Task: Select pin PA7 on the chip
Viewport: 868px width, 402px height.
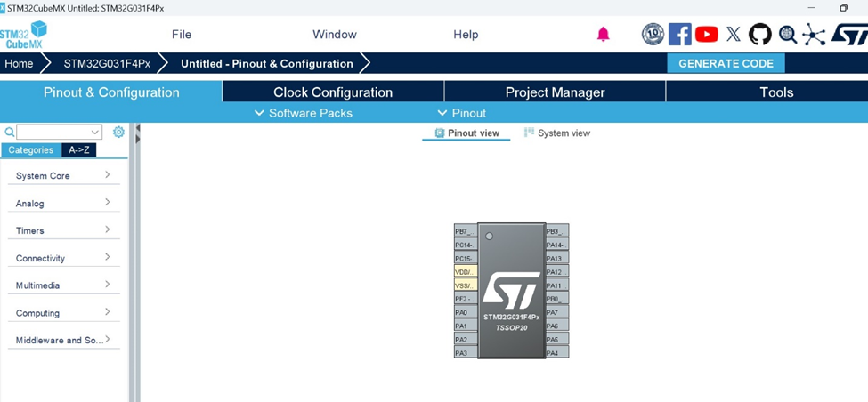Action: click(557, 312)
